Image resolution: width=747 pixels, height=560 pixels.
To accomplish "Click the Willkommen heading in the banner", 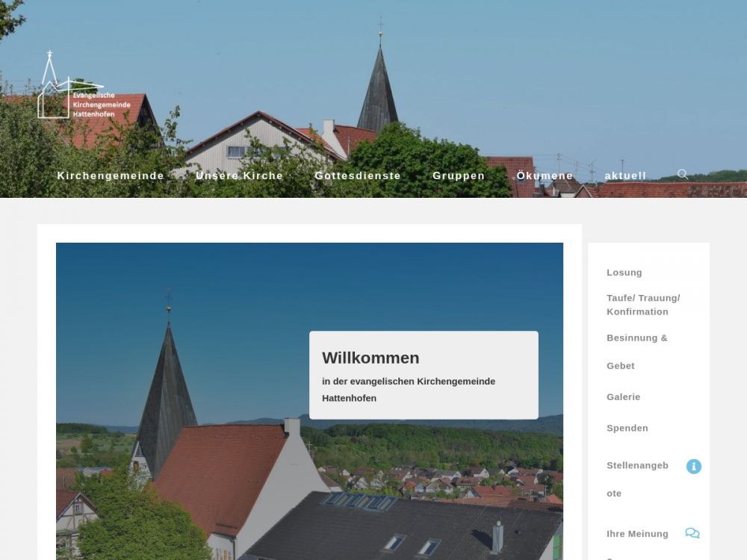I will (371, 358).
